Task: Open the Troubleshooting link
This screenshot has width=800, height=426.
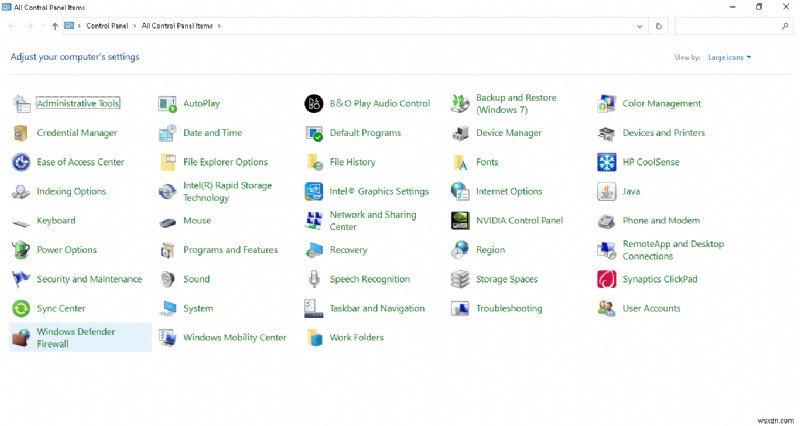Action: pos(509,309)
